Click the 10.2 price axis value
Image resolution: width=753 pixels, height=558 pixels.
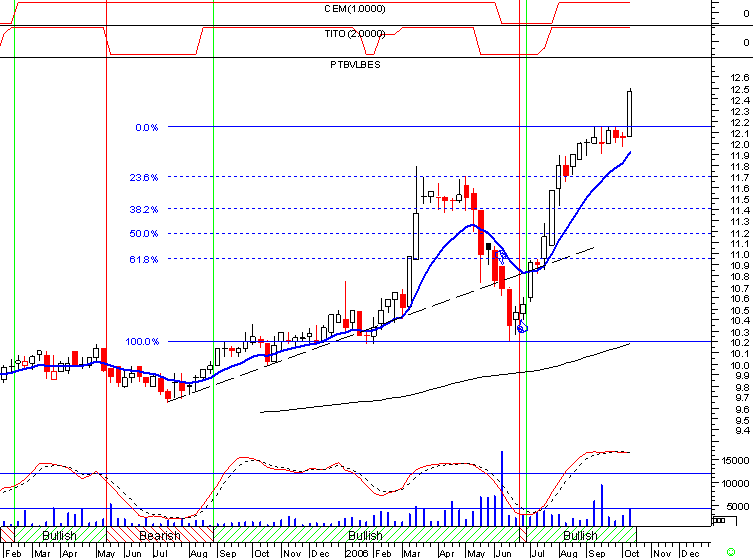pos(740,342)
